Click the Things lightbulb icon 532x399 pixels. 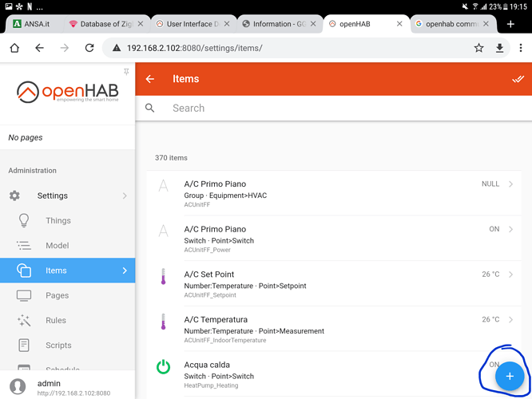pos(24,220)
